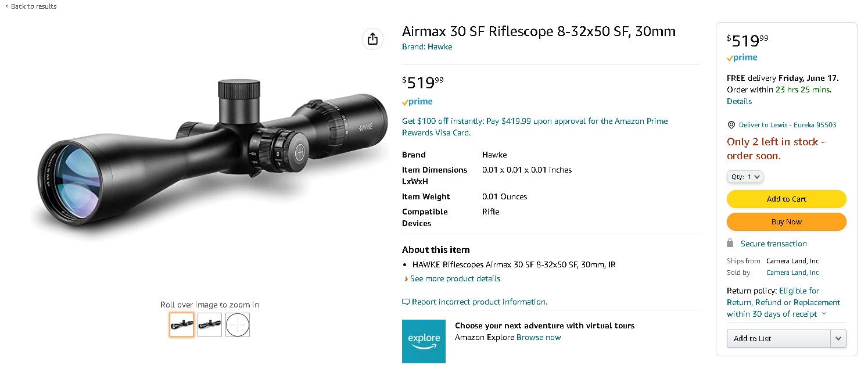Click the Buy Now button
868x365 pixels.
point(786,222)
